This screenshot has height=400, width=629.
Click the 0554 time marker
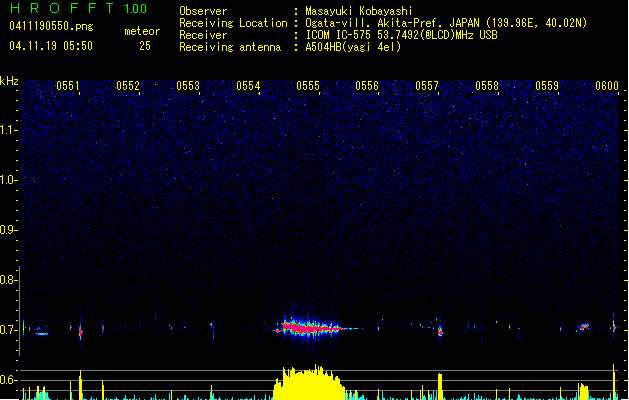248,86
